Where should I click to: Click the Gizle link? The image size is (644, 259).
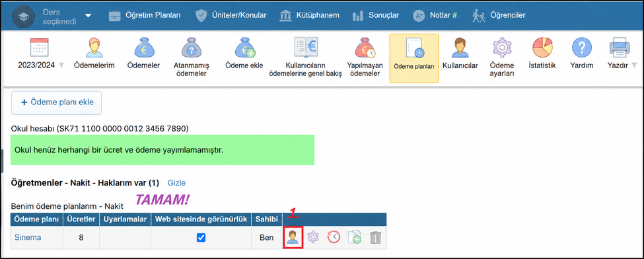[x=176, y=182]
